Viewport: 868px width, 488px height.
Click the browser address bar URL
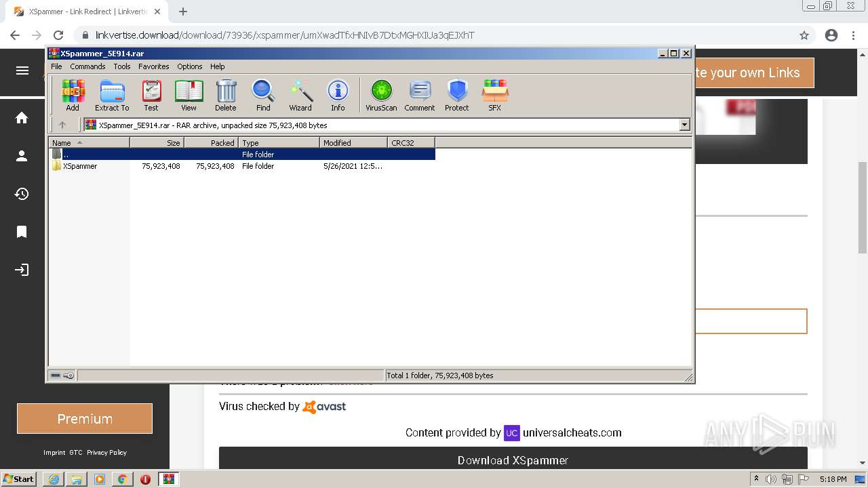[x=285, y=35]
